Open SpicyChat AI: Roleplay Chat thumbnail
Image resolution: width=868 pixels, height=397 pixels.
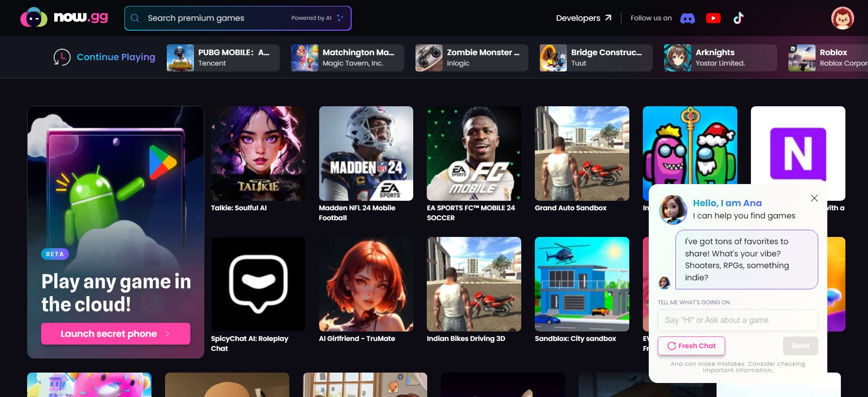pos(258,284)
